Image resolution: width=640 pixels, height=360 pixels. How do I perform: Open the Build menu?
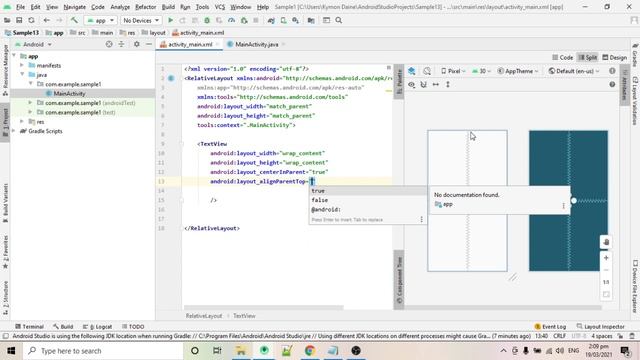(x=168, y=7)
